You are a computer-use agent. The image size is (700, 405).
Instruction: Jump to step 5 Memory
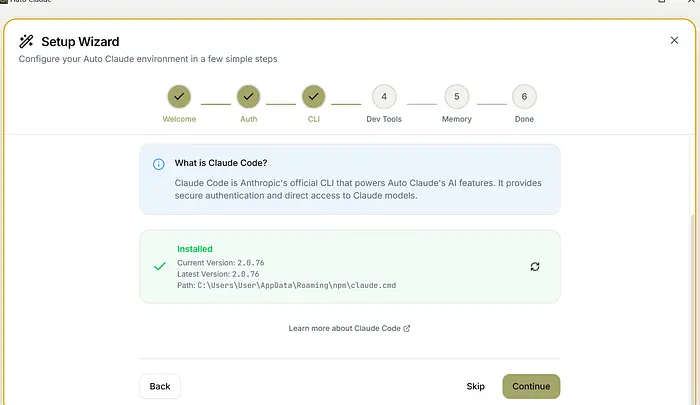(456, 96)
